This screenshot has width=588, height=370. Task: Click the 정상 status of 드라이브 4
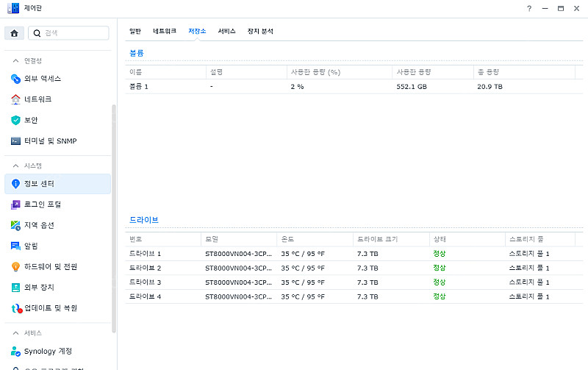pyautogui.click(x=439, y=296)
